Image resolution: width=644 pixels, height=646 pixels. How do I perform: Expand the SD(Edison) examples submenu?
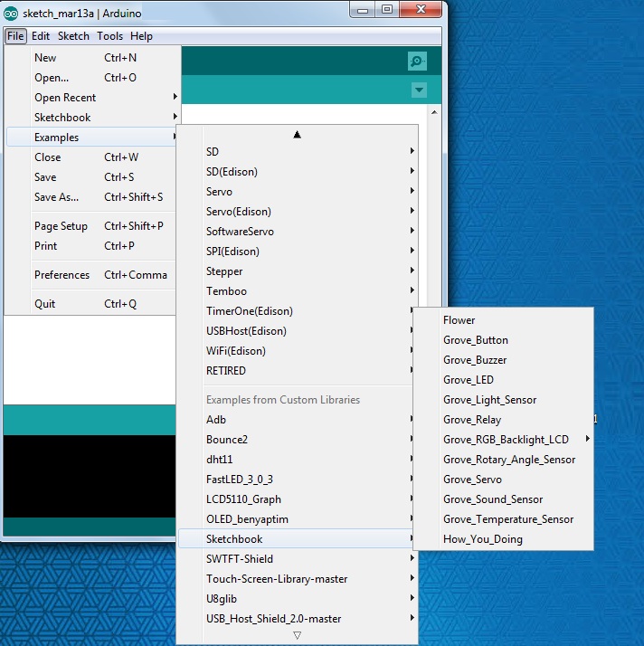(298, 171)
